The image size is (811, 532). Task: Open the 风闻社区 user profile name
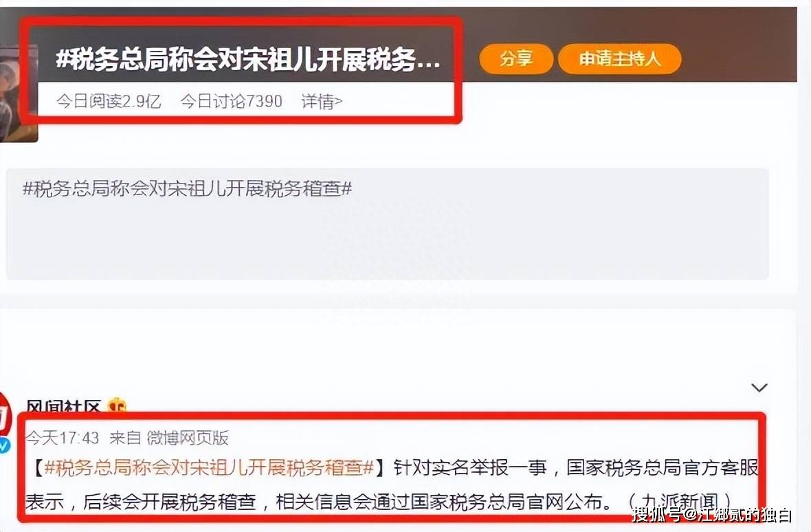click(63, 406)
